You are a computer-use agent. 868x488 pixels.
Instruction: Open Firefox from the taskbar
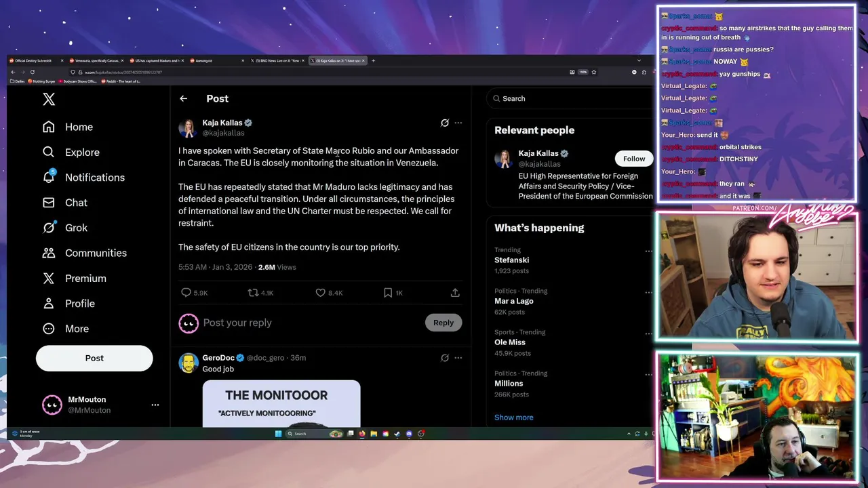tap(362, 434)
